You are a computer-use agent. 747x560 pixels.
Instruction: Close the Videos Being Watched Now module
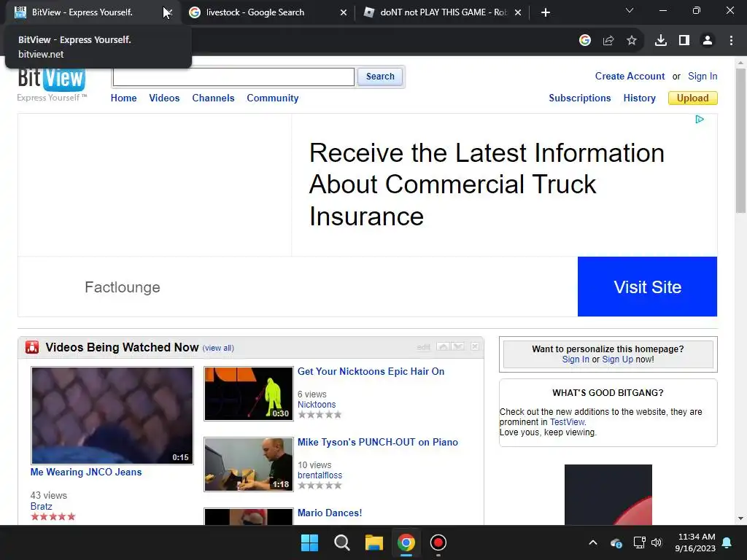pos(475,346)
